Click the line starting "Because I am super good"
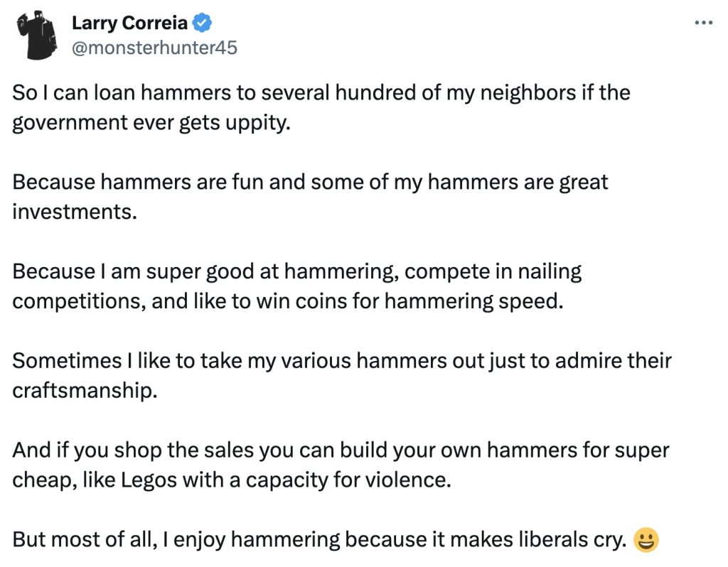The image size is (728, 567). (x=296, y=271)
